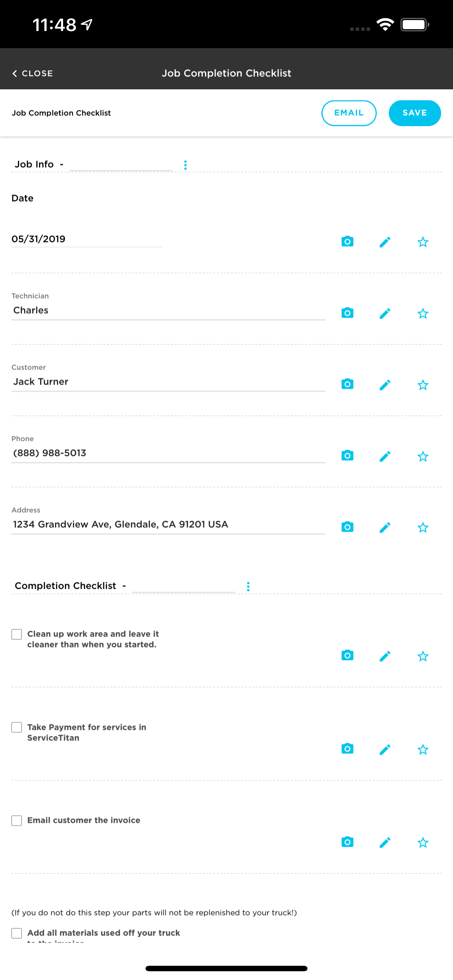This screenshot has height=980, width=453.
Task: Edit the Technician field using pencil icon
Action: click(385, 313)
